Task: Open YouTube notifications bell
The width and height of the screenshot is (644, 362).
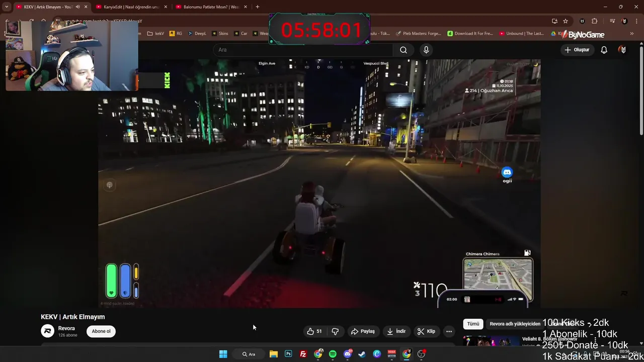Action: click(x=604, y=50)
